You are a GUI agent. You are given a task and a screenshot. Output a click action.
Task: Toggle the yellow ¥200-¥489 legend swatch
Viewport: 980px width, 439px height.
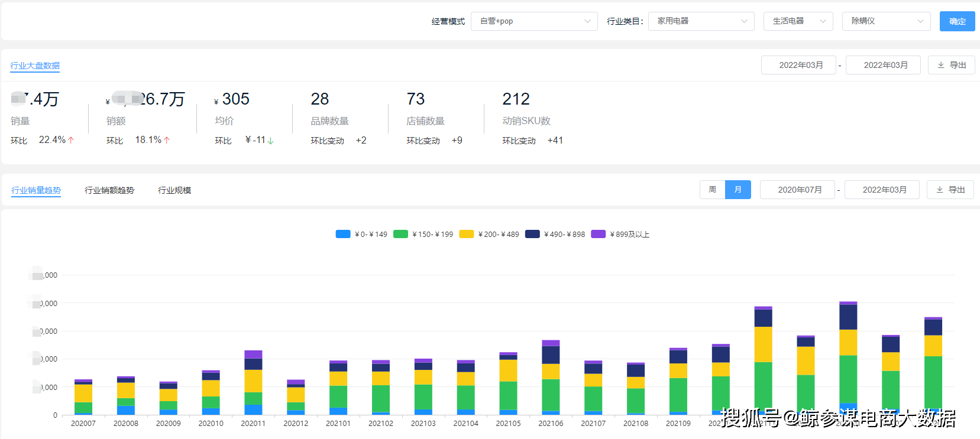click(467, 234)
